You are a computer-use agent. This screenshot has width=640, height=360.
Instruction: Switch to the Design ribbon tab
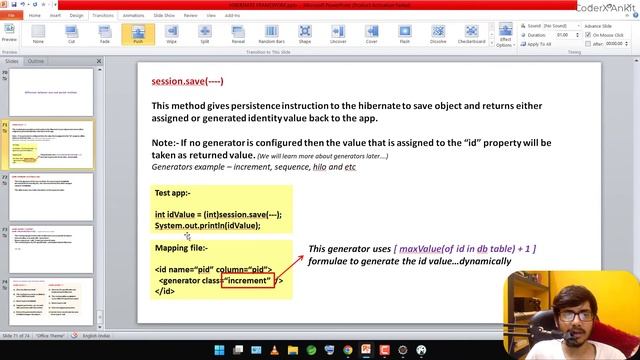(x=76, y=16)
